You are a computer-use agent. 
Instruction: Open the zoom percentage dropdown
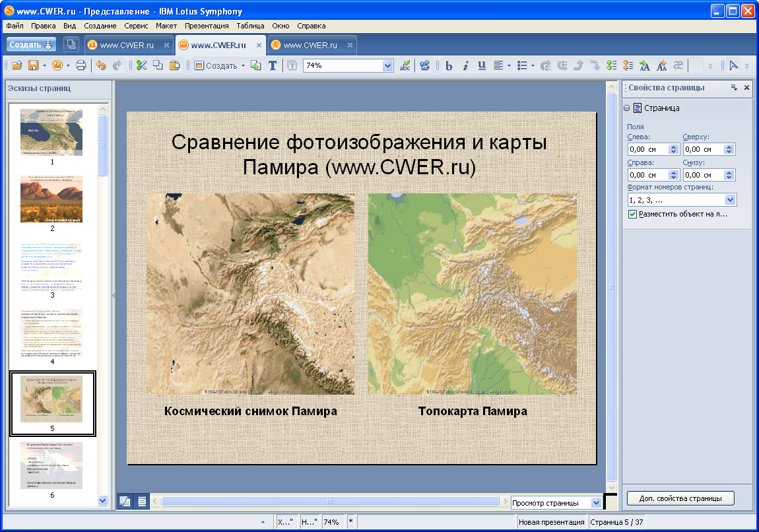[x=387, y=65]
